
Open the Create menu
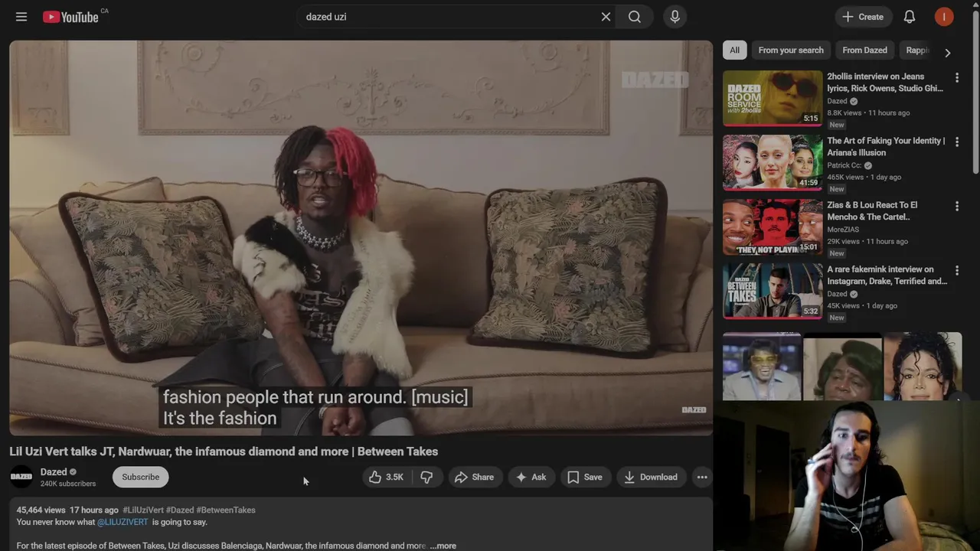864,17
